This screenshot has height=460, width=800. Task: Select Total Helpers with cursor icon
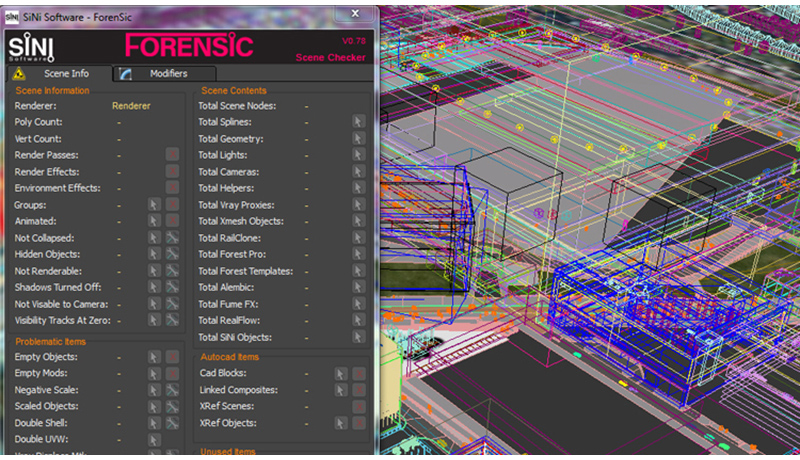(x=358, y=188)
